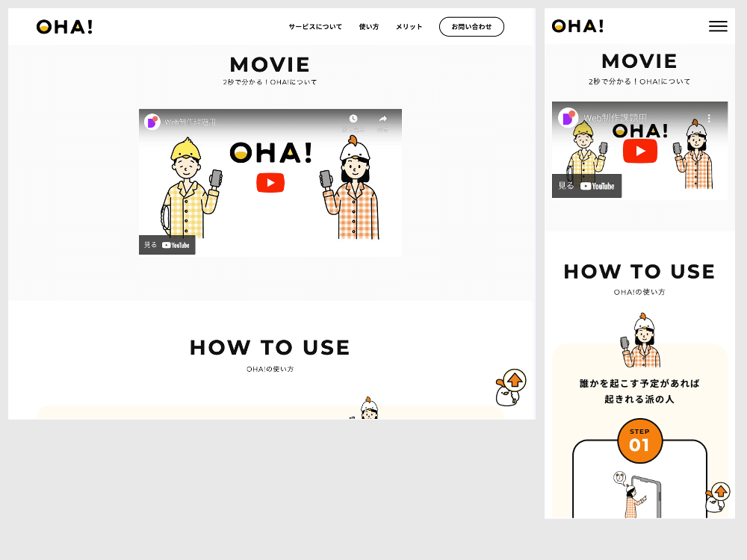
Task: Open the channel avatar on desktop video
Action: point(152,122)
